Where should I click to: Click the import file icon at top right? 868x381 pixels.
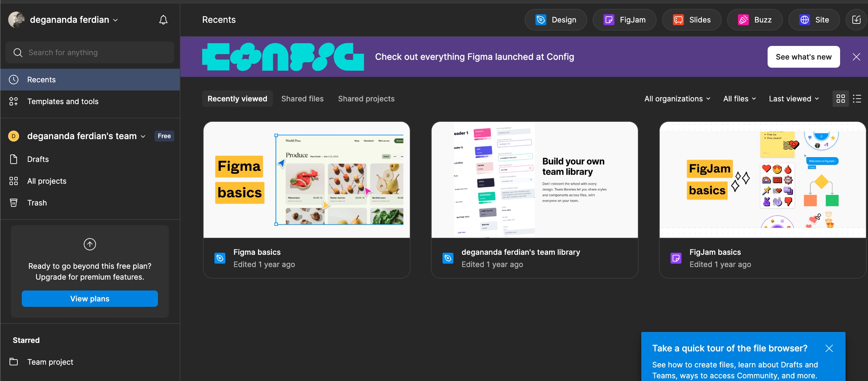click(856, 20)
